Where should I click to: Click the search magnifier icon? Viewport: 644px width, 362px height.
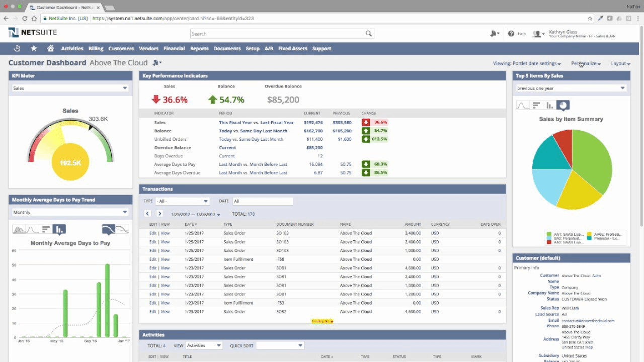[x=369, y=34]
